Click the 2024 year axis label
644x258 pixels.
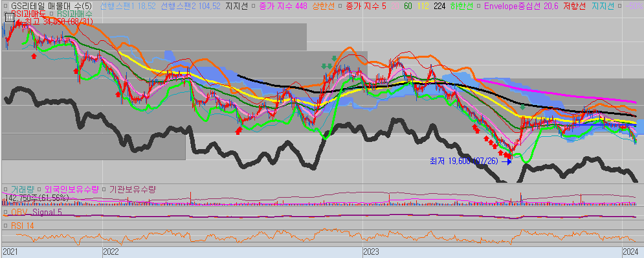[x=631, y=252]
